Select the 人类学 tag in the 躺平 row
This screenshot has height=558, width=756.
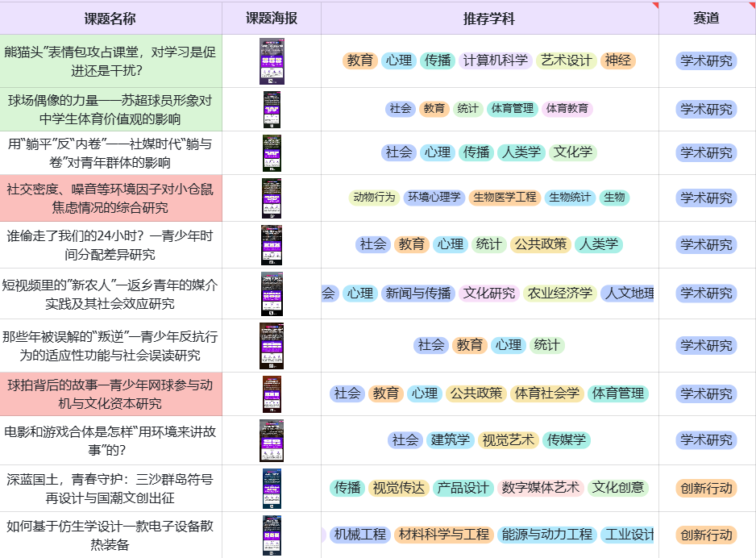tap(521, 152)
